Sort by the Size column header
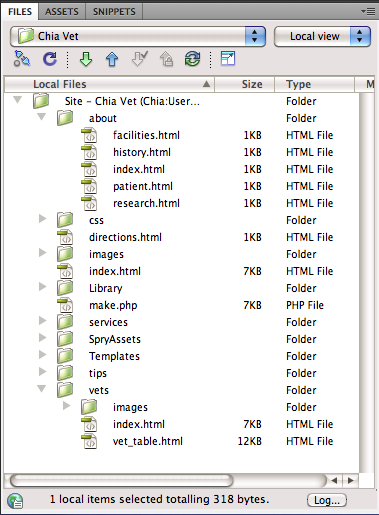 coord(245,84)
